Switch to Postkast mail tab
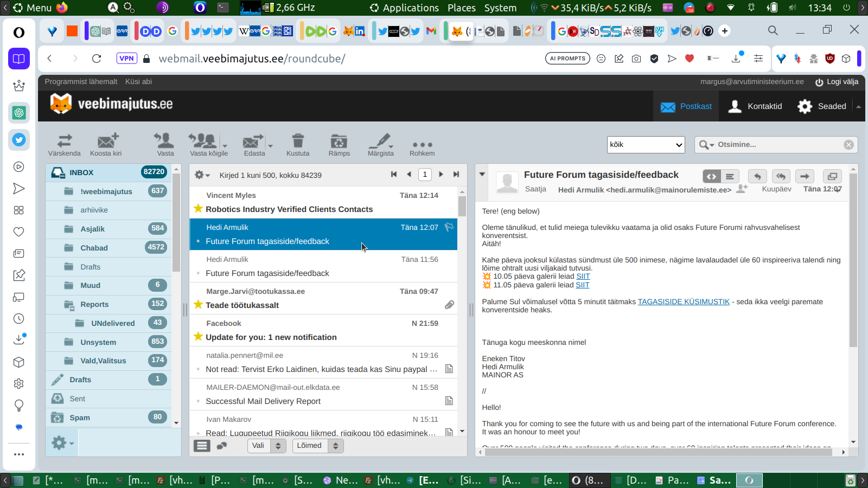 [686, 106]
